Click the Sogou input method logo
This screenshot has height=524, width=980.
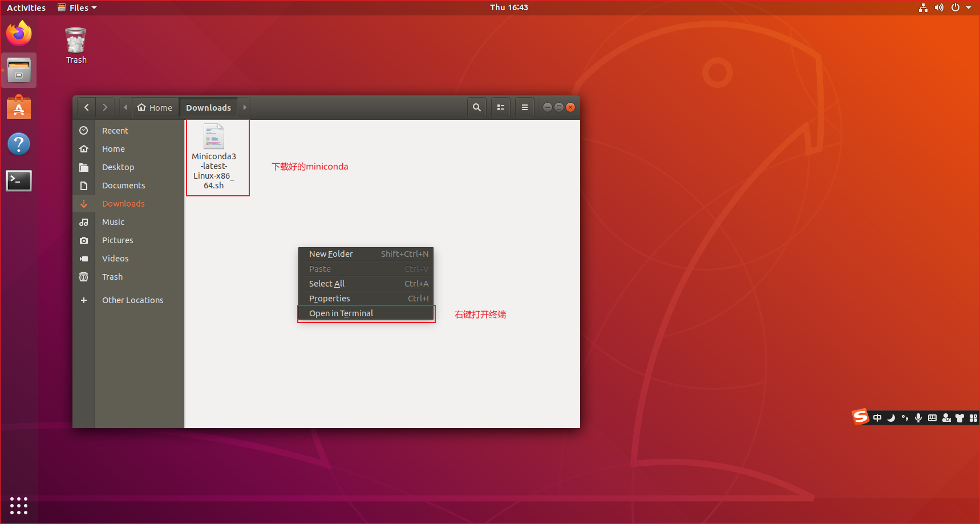860,417
